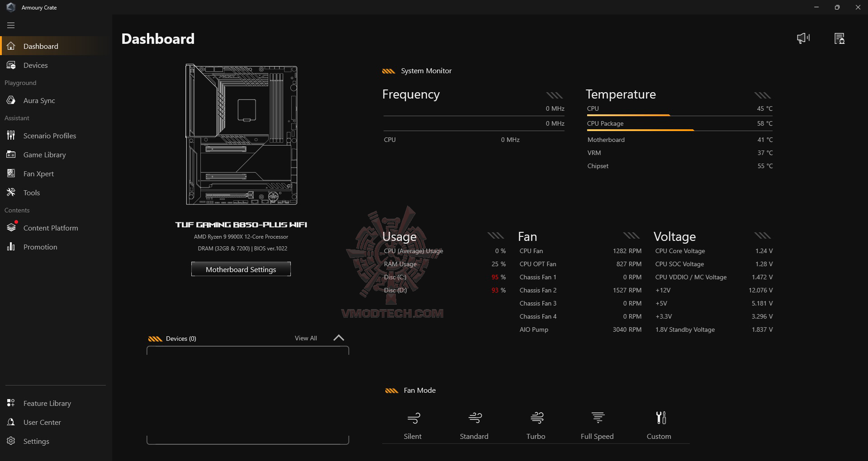Click the Fan panel stripe handle

[631, 235]
